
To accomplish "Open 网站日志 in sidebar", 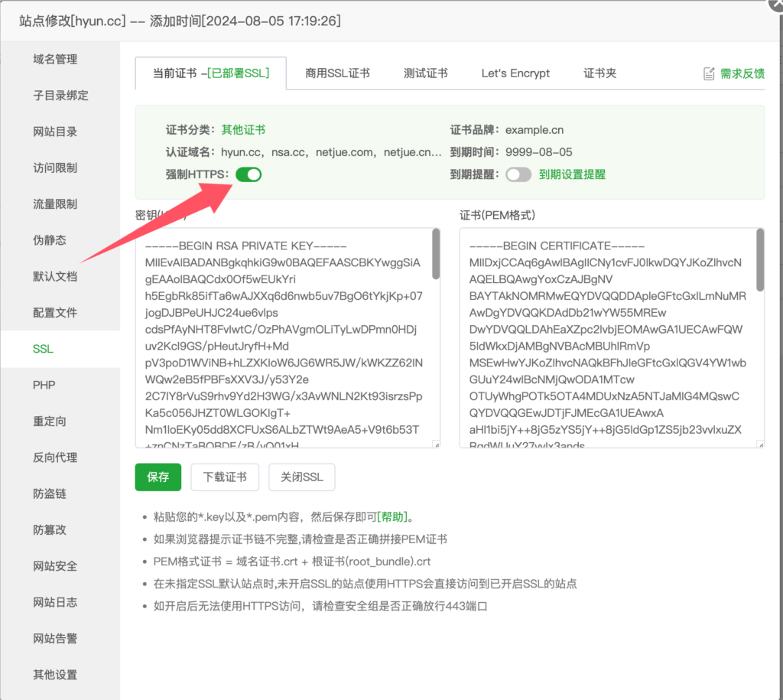I will coord(55,603).
